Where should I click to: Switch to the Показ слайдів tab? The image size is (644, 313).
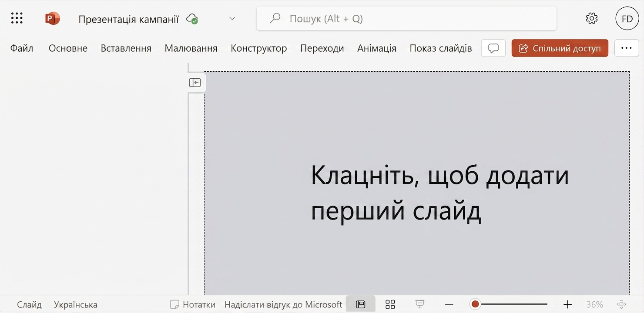coord(441,48)
